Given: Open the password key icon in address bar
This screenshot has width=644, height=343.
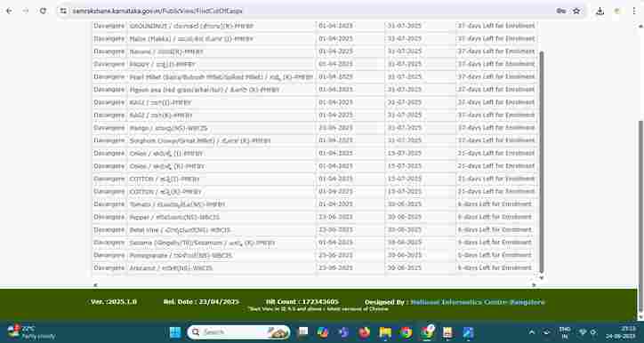Looking at the screenshot, I should click(561, 11).
